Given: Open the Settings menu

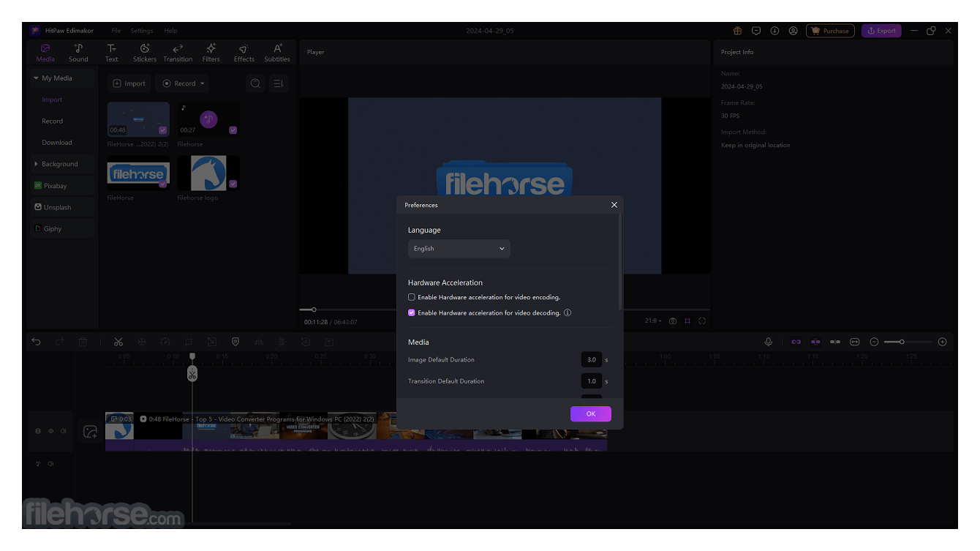Looking at the screenshot, I should [142, 31].
